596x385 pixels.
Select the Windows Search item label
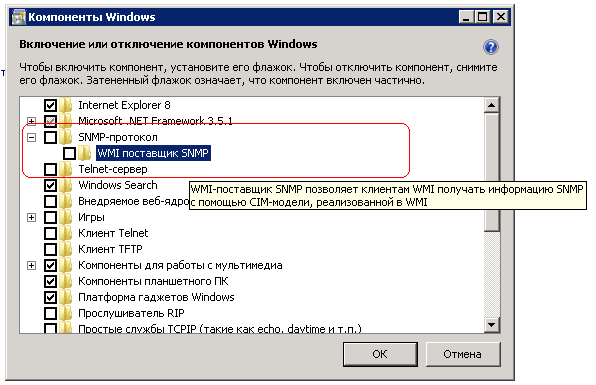pyautogui.click(x=118, y=185)
